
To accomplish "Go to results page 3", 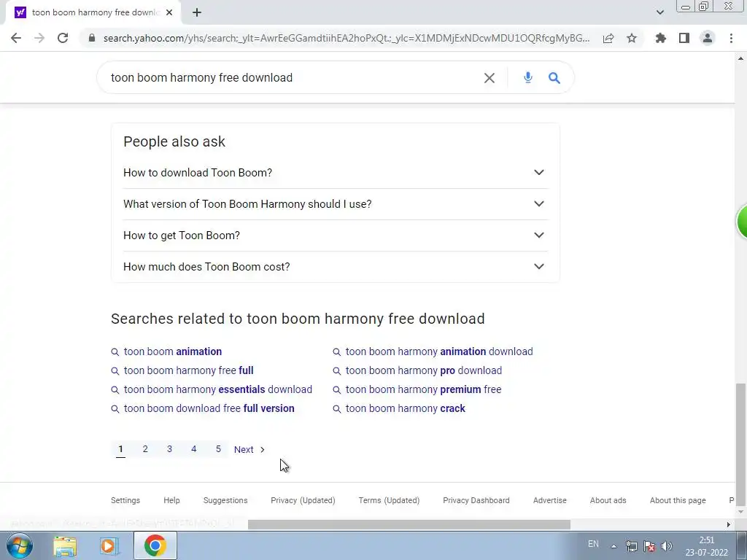I will [x=169, y=449].
